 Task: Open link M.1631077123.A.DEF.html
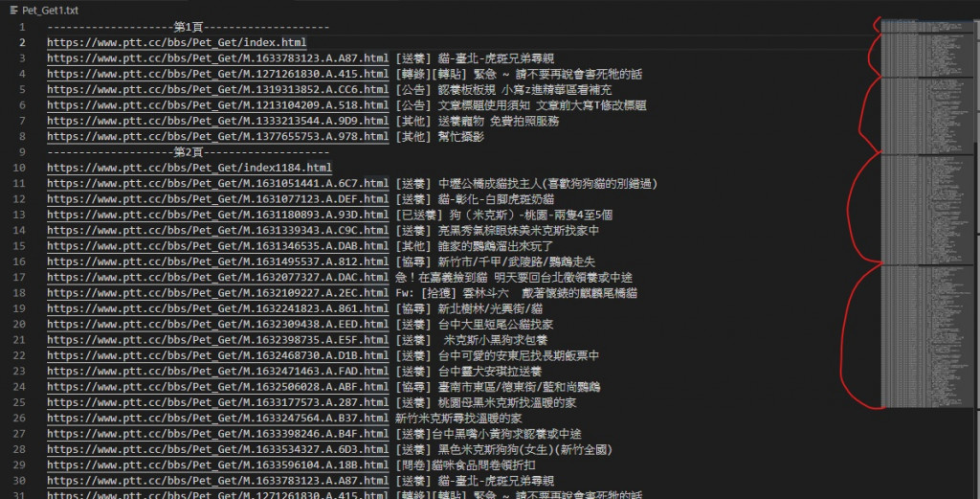click(217, 199)
